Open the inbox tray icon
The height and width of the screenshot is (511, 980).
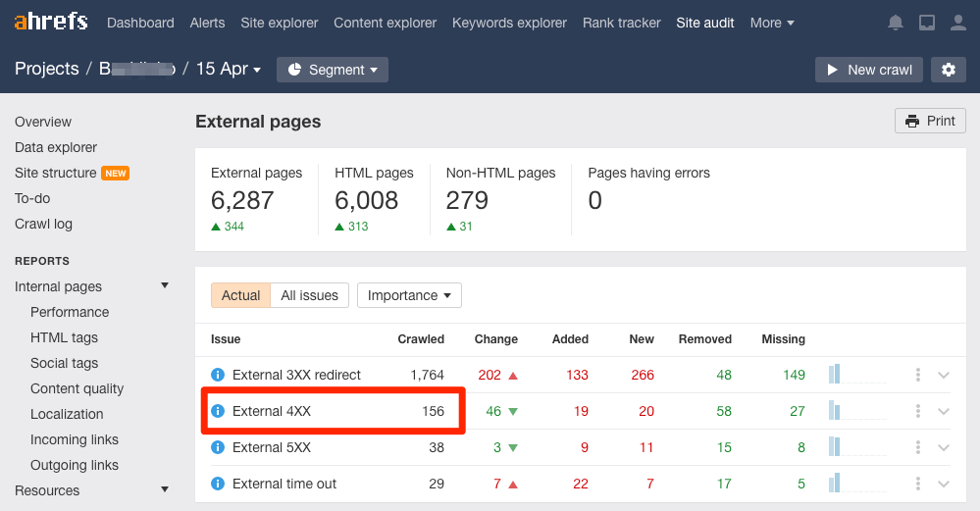tap(927, 23)
